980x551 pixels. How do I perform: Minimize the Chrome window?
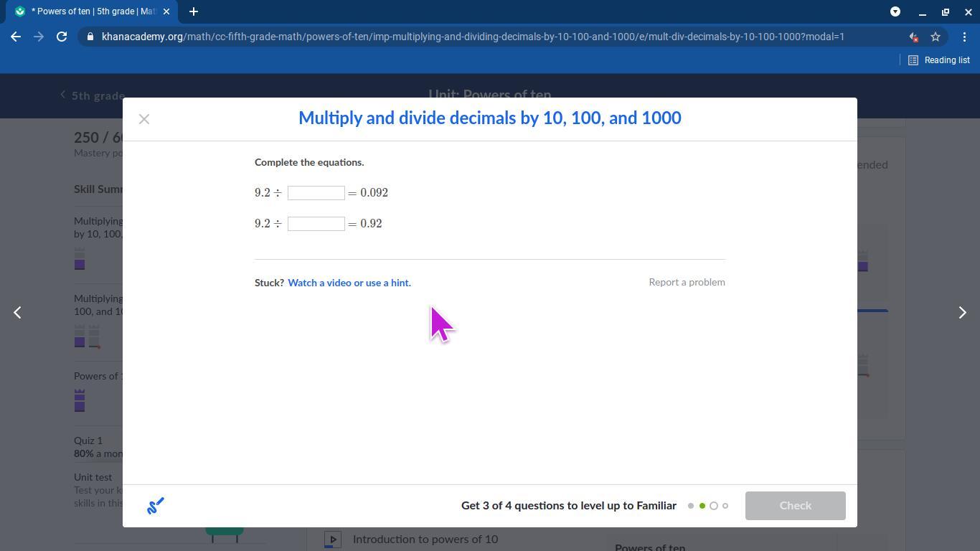coord(923,11)
